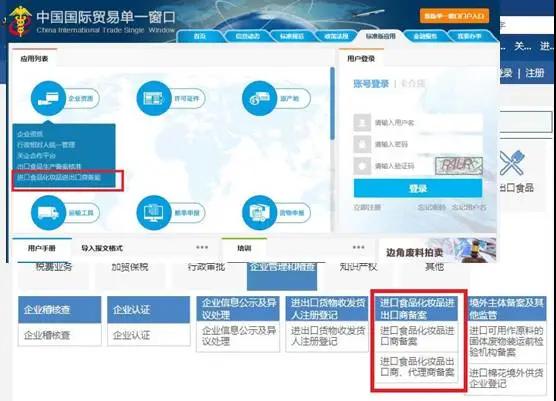
Task: Select the 应用列表 panel tab
Action: (x=34, y=59)
